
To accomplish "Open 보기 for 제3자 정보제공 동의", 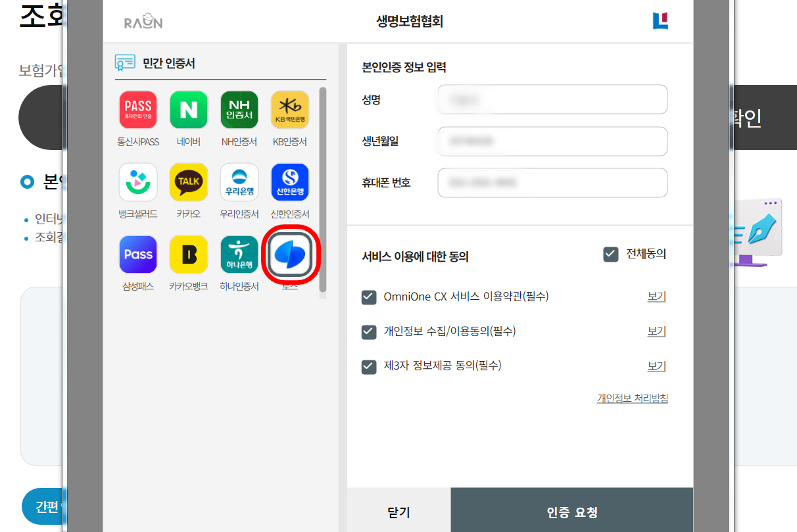I will click(x=656, y=366).
